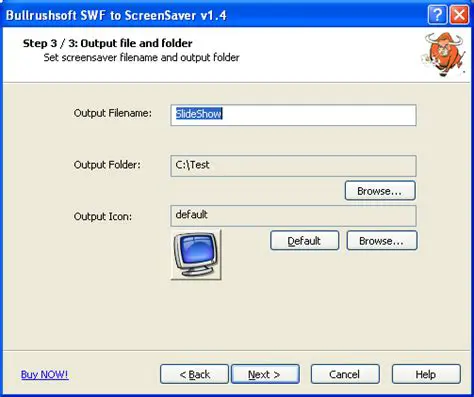Click 'Set screensaver filename and output folder' text
474x397 pixels.
click(141, 57)
